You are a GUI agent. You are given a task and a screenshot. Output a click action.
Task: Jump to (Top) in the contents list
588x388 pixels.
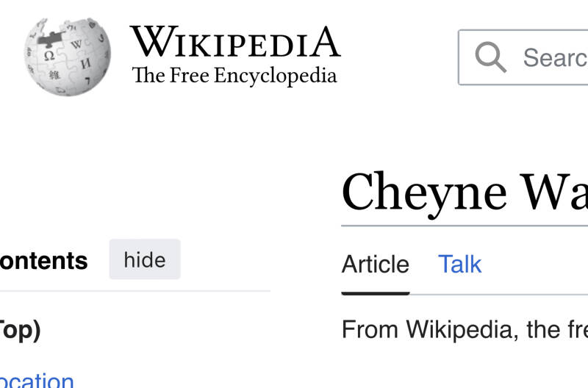click(x=20, y=330)
